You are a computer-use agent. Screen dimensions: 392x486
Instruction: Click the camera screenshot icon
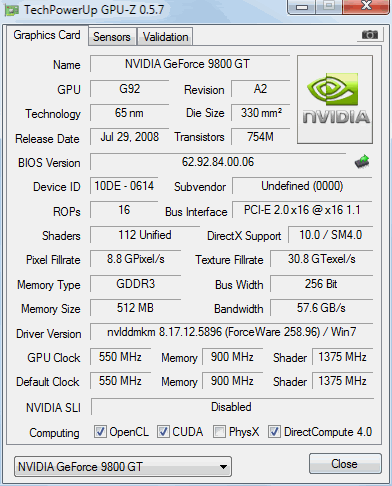tap(369, 34)
